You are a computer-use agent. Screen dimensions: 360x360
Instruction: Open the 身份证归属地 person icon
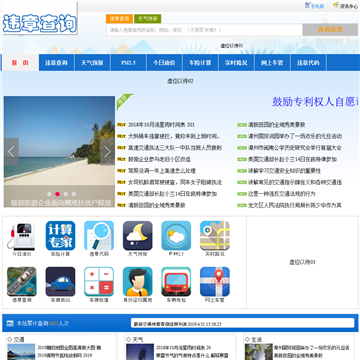point(138,282)
